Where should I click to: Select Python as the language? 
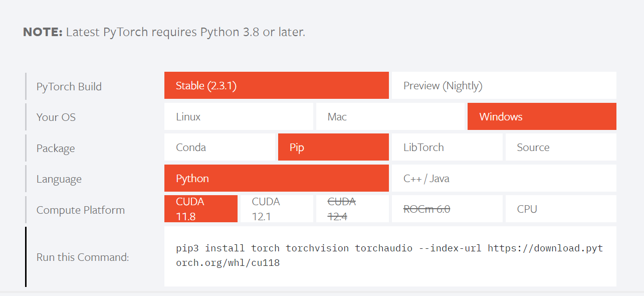[277, 178]
